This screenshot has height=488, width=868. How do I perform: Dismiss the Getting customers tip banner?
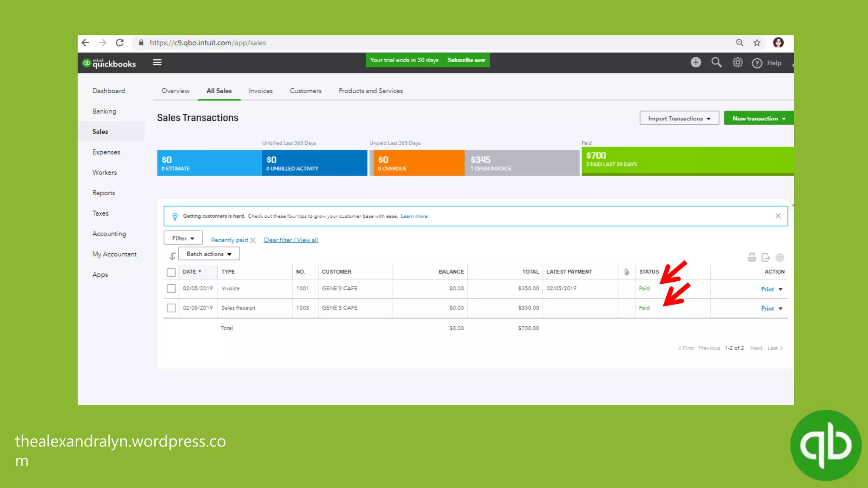coord(778,216)
